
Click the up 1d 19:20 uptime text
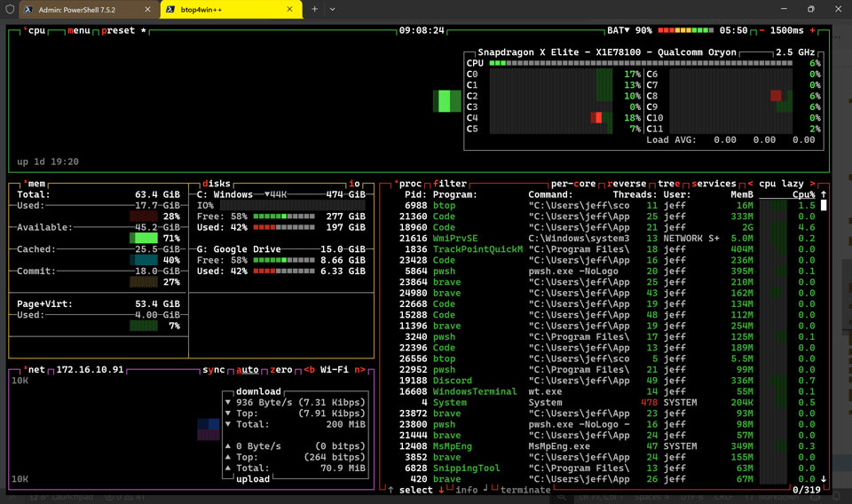click(48, 161)
